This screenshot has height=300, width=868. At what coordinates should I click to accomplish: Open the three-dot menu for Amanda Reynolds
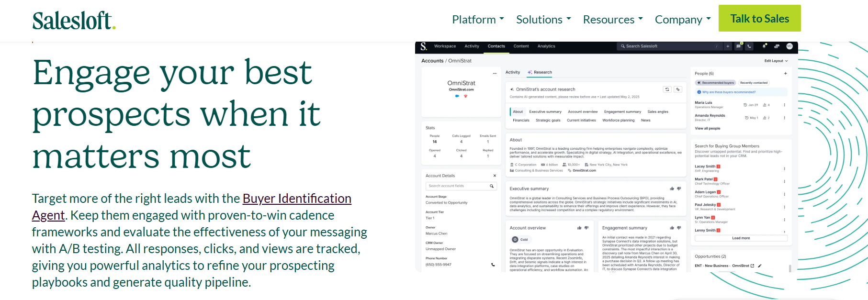point(784,118)
